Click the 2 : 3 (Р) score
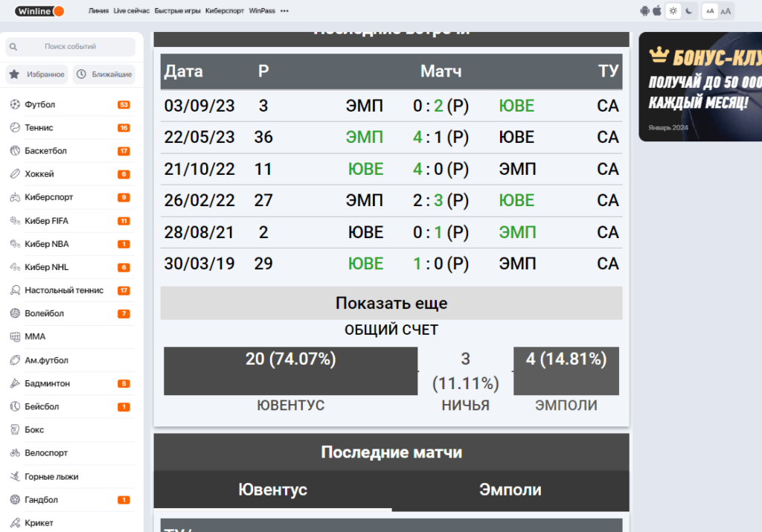The height and width of the screenshot is (532, 762). pyautogui.click(x=441, y=201)
